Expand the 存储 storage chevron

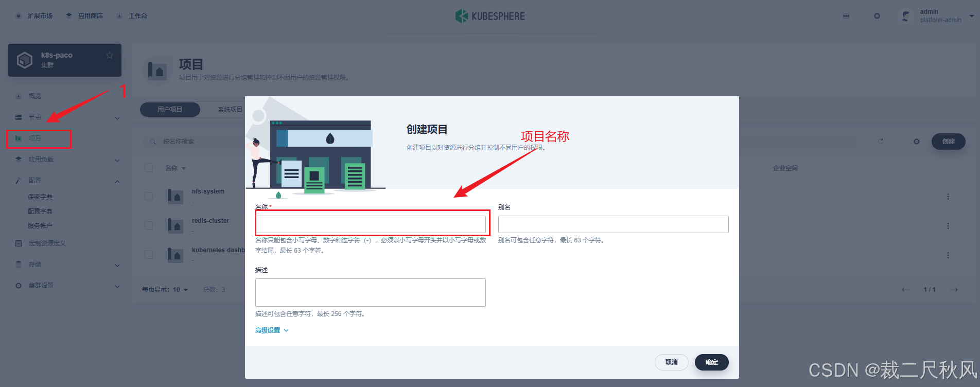(117, 265)
